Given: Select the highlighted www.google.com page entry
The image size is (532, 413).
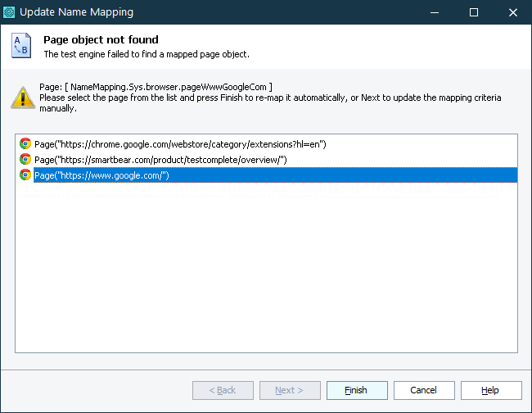Looking at the screenshot, I should [x=101, y=175].
